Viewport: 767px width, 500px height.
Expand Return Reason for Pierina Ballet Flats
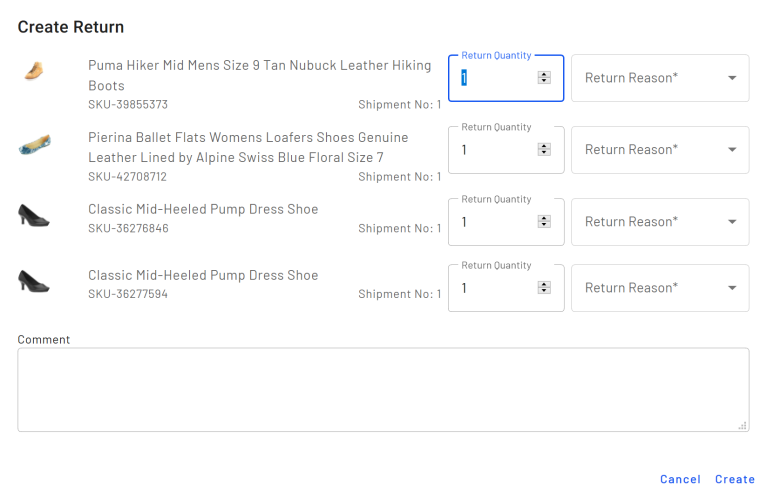point(660,150)
